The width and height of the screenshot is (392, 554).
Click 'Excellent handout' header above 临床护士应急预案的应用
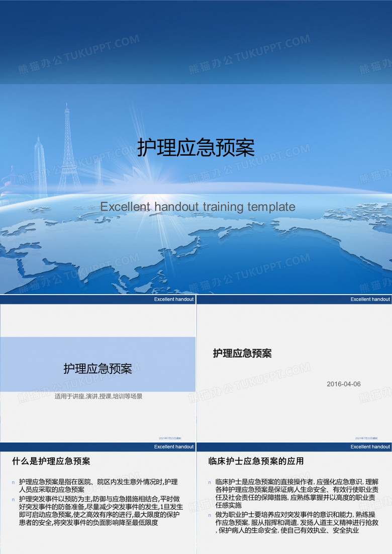370,447
